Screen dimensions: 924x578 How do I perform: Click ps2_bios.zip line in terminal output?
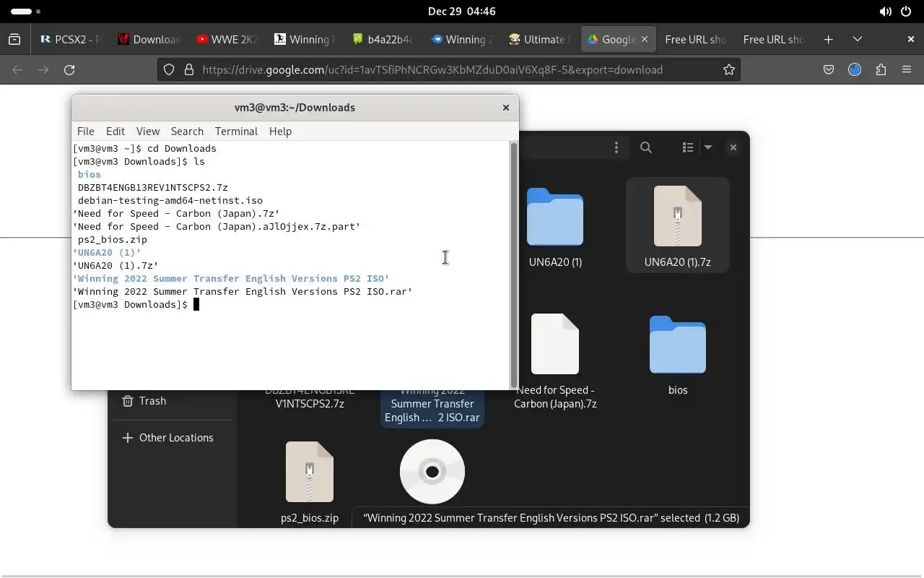click(x=113, y=239)
